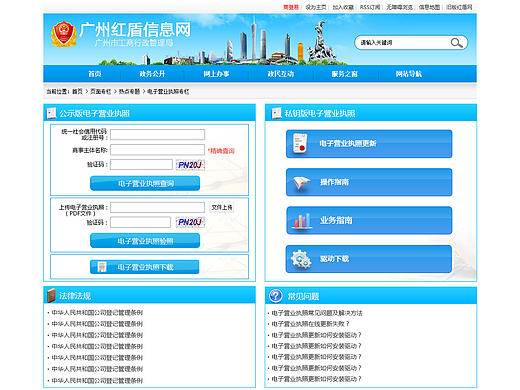Open the 网站导航 navigation menu
The image size is (520, 390).
[409, 74]
